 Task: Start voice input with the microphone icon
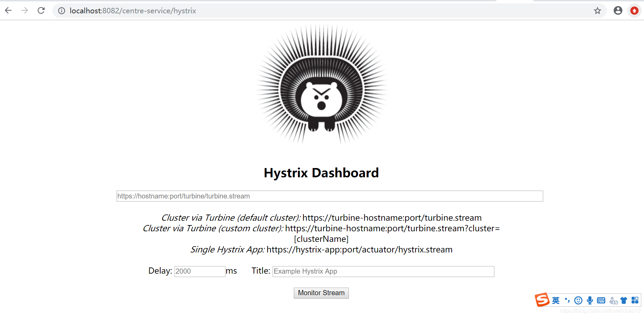click(589, 300)
